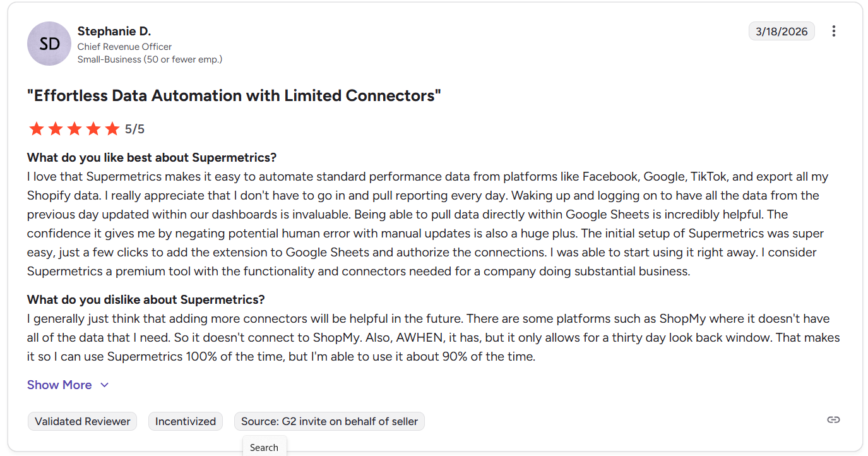Expand review using the Show More chevron
The image size is (868, 456).
105,385
